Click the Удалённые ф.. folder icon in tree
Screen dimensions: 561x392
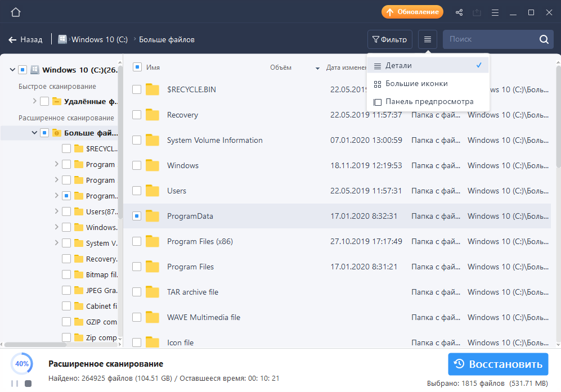tap(56, 101)
